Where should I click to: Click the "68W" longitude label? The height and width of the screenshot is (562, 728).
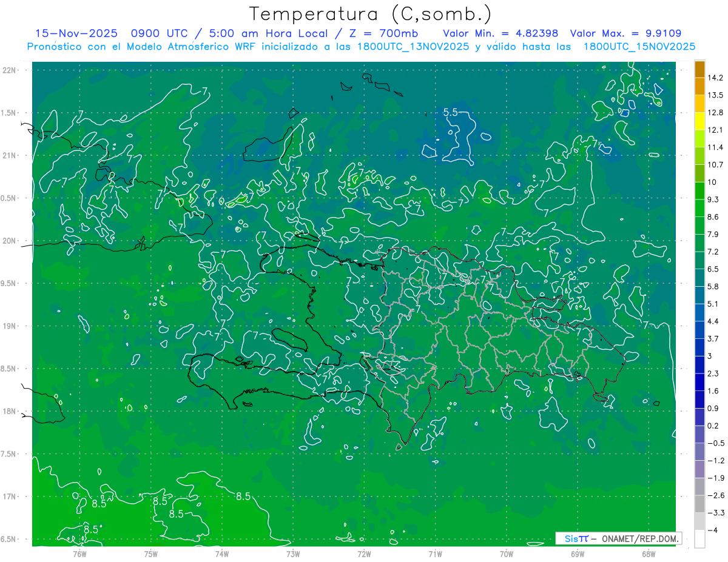pyautogui.click(x=649, y=554)
